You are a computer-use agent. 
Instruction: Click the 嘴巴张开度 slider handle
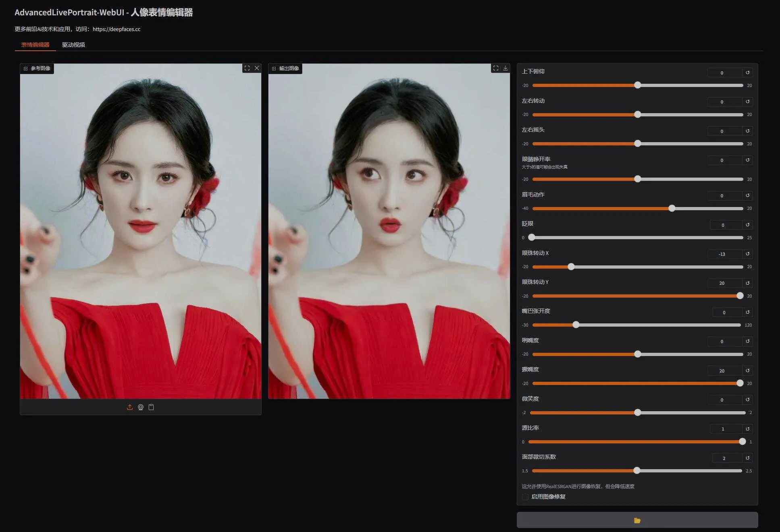pos(576,325)
